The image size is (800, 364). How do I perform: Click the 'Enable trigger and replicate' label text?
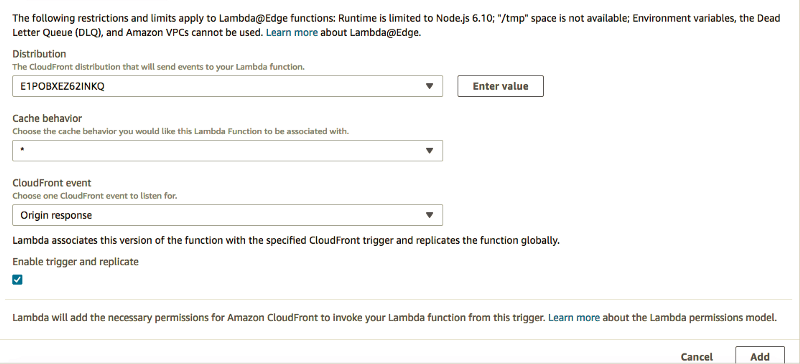[x=76, y=261]
